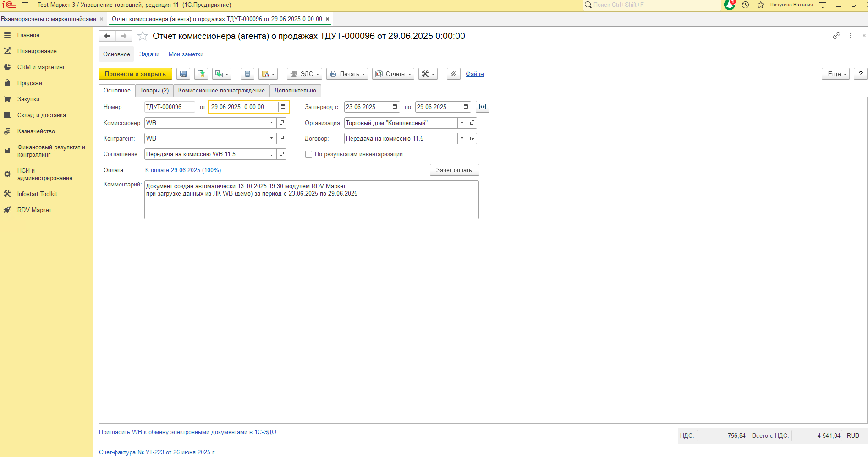Image resolution: width=868 pixels, height=457 pixels.
Task: Open the Комиссионное вознаграждение tab
Action: (x=221, y=91)
